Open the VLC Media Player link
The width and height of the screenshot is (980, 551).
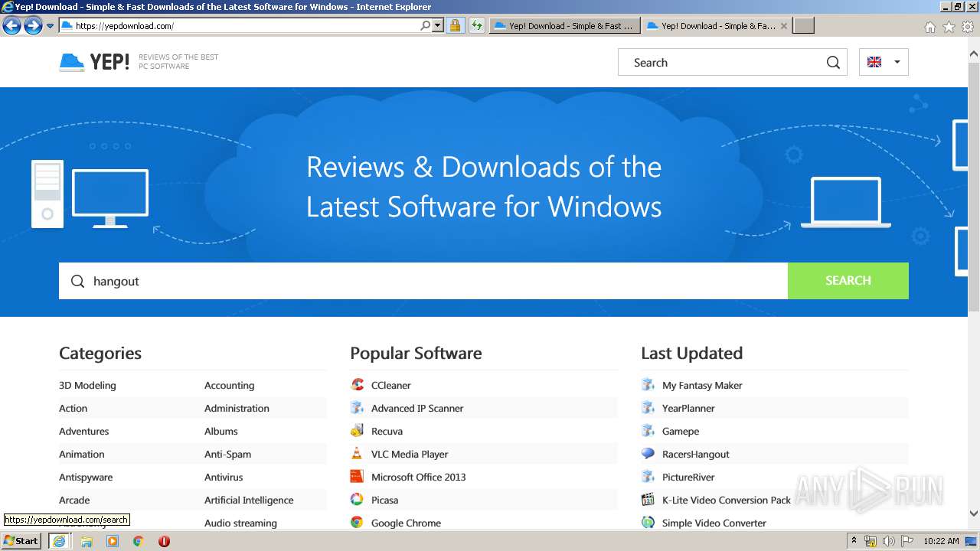[x=410, y=454]
